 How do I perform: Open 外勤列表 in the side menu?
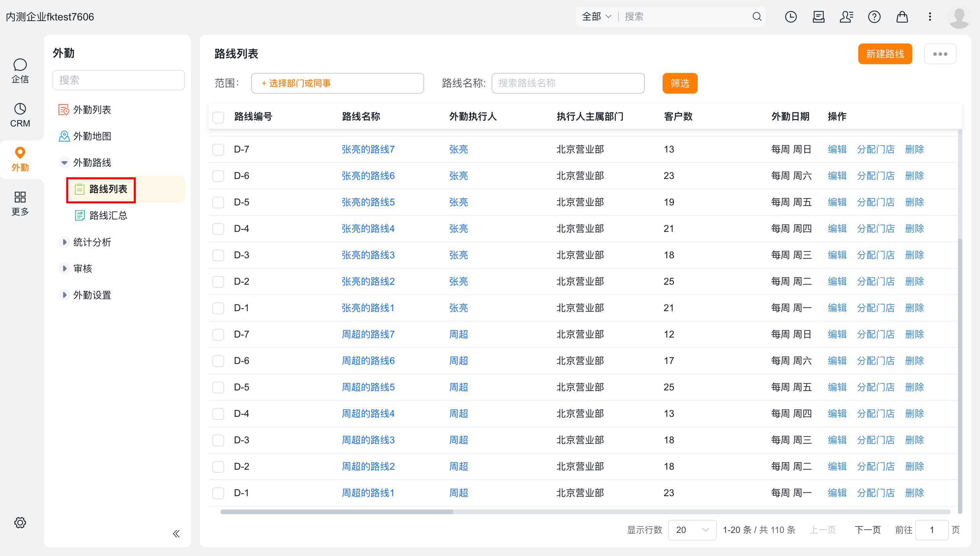85,110
